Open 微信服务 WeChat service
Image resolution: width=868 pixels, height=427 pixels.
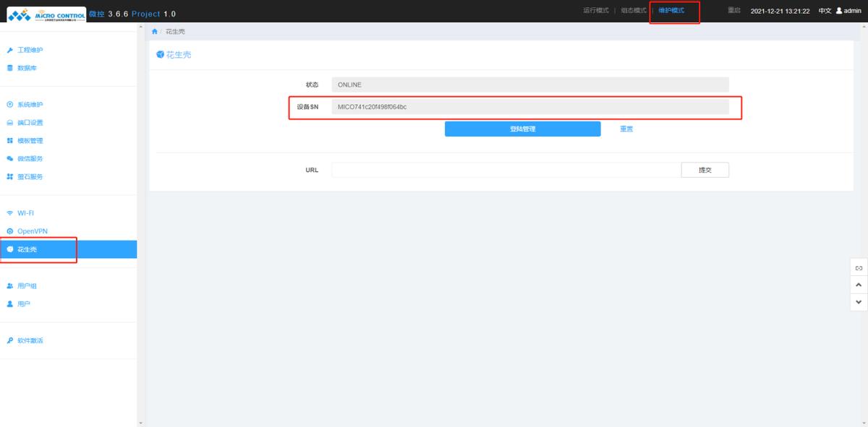click(x=30, y=159)
